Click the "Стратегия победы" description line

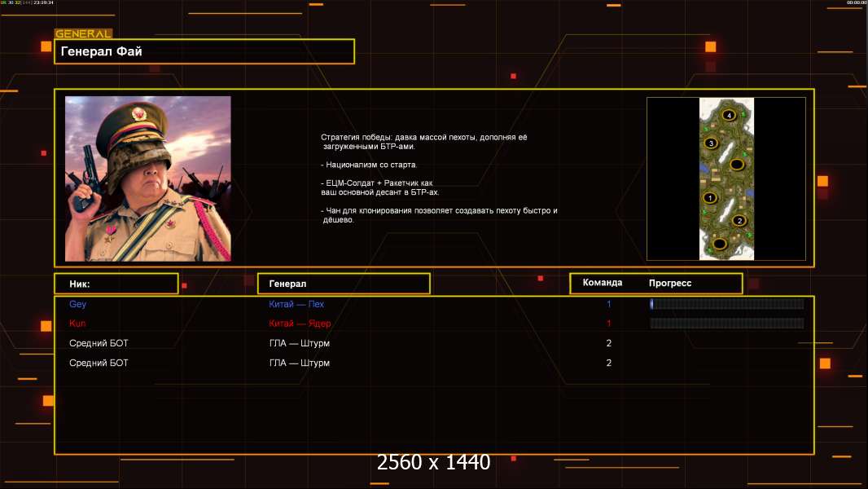424,142
